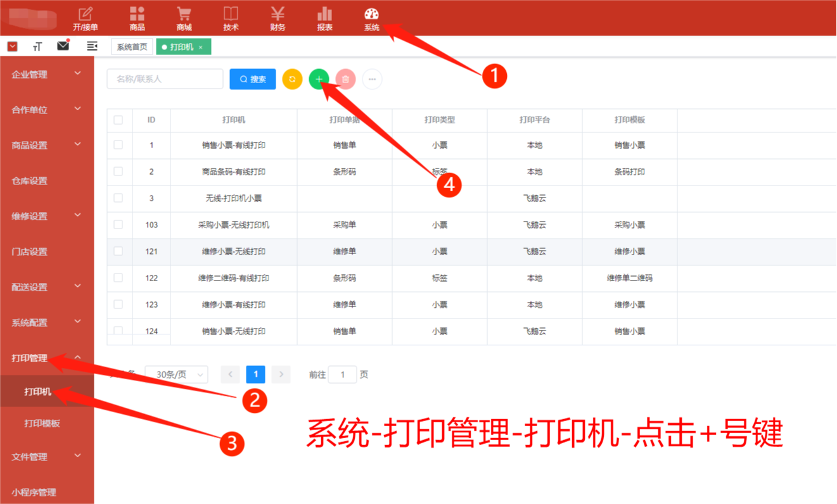Click the 采购单 document cell

click(345, 225)
